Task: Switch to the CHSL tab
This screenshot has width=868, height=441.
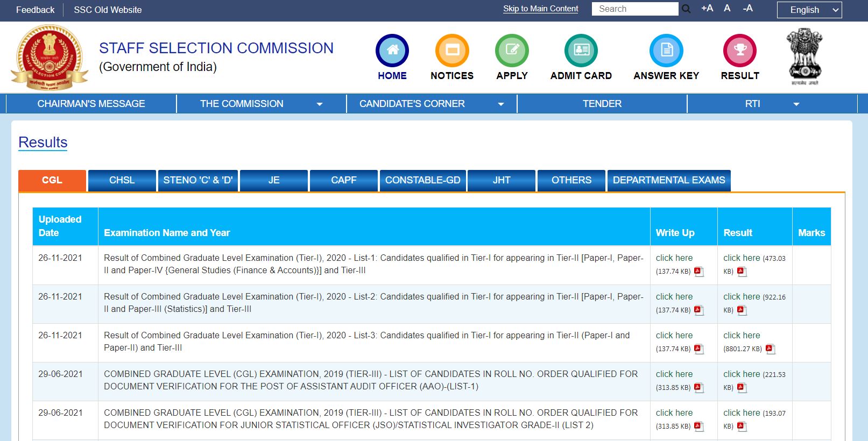Action: [122, 180]
